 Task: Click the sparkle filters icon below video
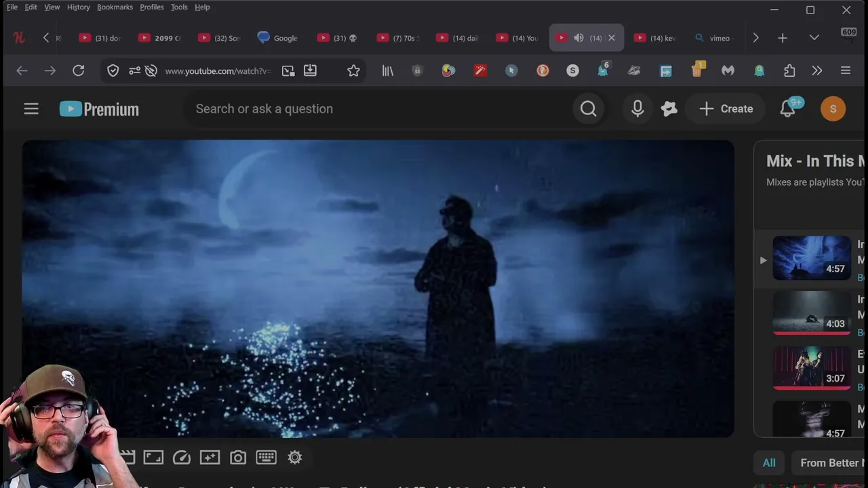click(x=210, y=457)
